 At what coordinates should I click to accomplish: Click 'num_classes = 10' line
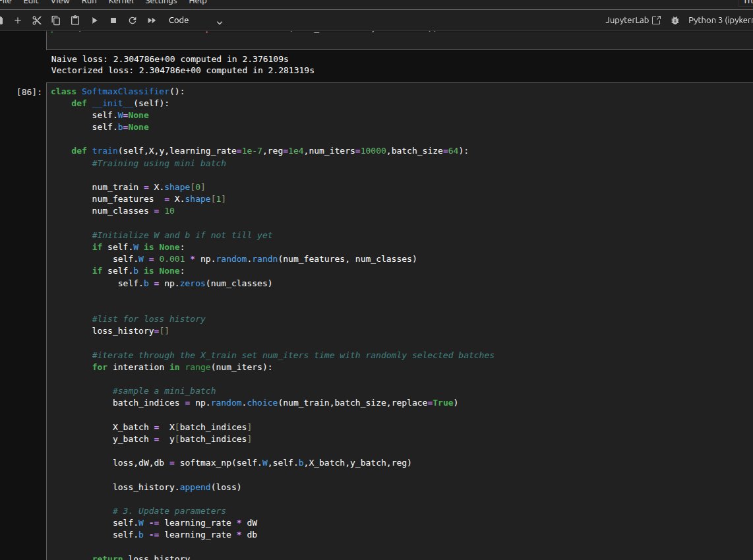pos(133,211)
